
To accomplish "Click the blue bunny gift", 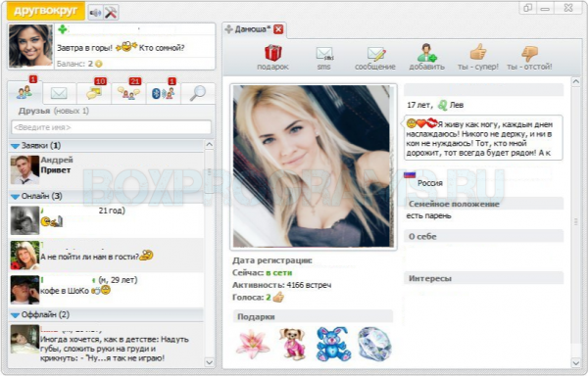I will point(333,344).
